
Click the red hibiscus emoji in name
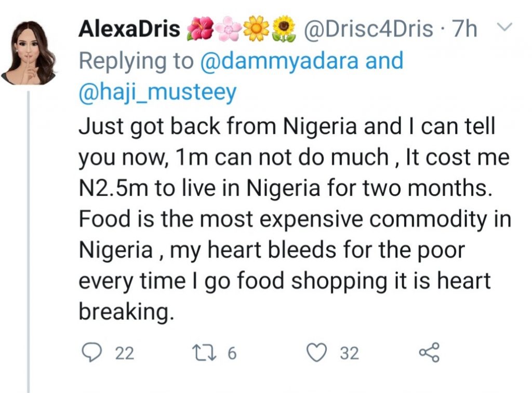199,30
